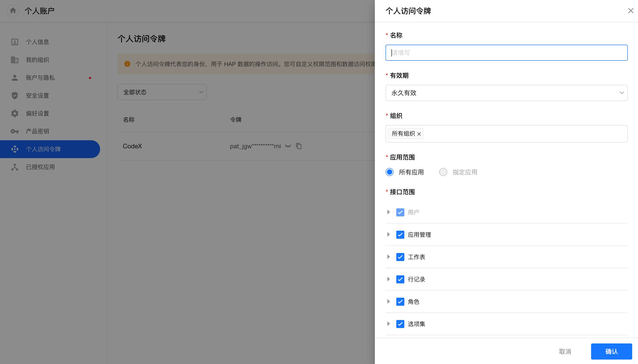Open 偏好设置 menu item
Image resolution: width=638 pixels, height=364 pixels.
(50, 113)
